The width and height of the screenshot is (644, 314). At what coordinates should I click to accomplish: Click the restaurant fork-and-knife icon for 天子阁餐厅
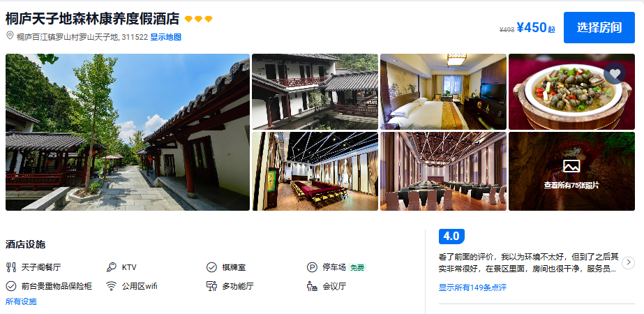pos(11,267)
